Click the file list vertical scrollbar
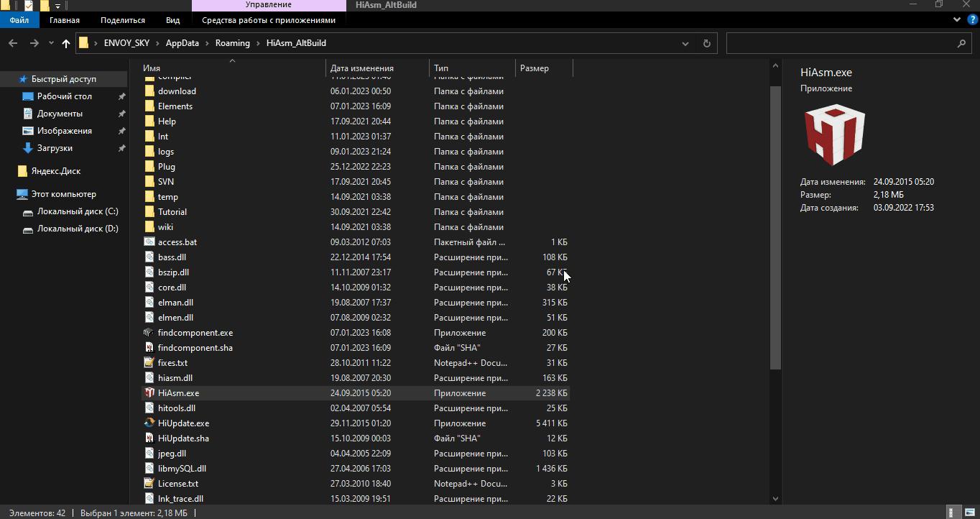980x519 pixels. tap(775, 227)
